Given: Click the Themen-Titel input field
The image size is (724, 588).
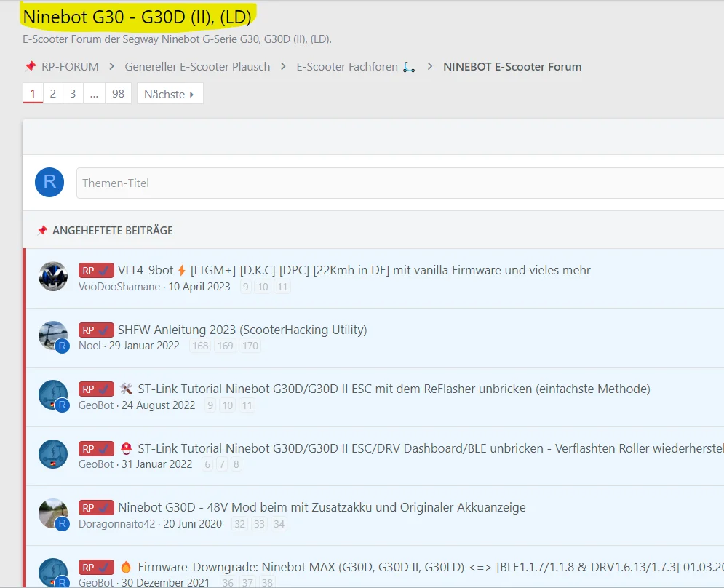Looking at the screenshot, I should 400,183.
